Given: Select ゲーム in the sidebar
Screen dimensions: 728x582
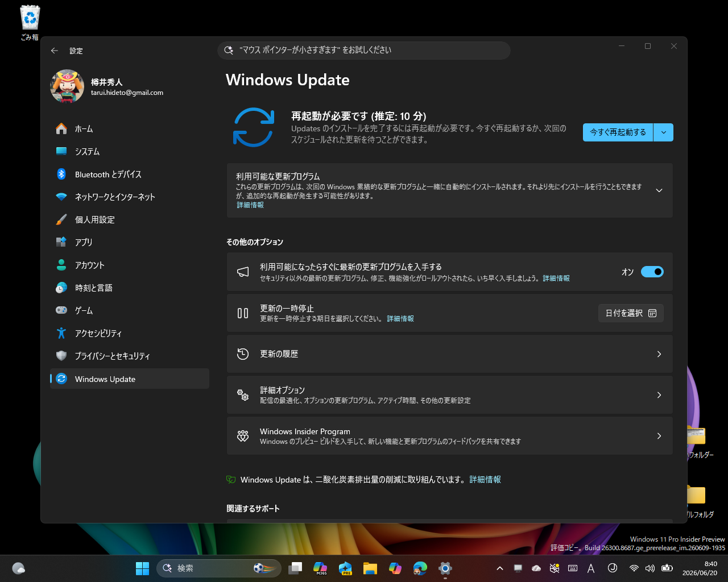Looking at the screenshot, I should [x=130, y=311].
